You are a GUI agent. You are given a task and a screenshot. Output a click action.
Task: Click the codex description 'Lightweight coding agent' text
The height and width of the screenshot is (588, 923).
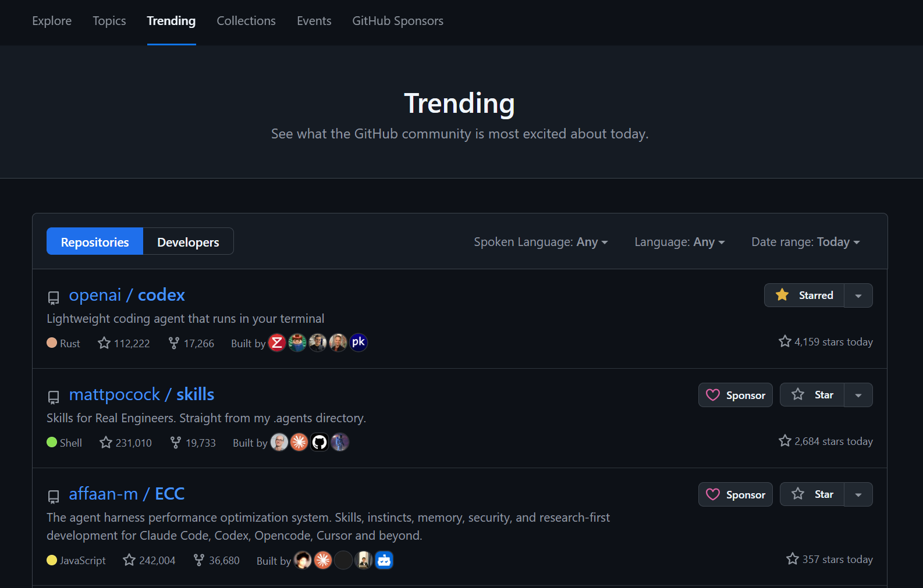[186, 319]
